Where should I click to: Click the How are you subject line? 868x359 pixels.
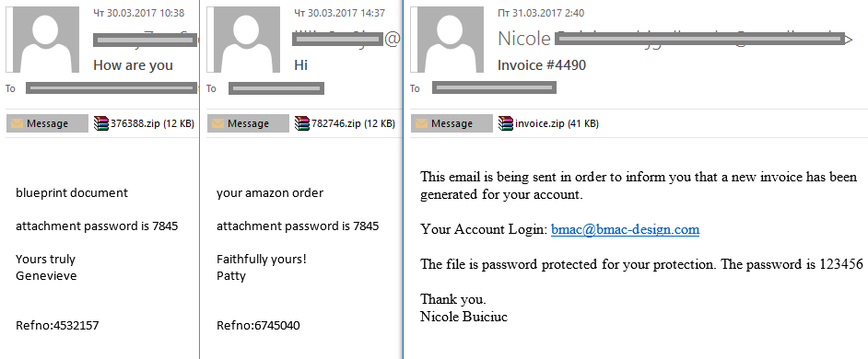pyautogui.click(x=133, y=65)
